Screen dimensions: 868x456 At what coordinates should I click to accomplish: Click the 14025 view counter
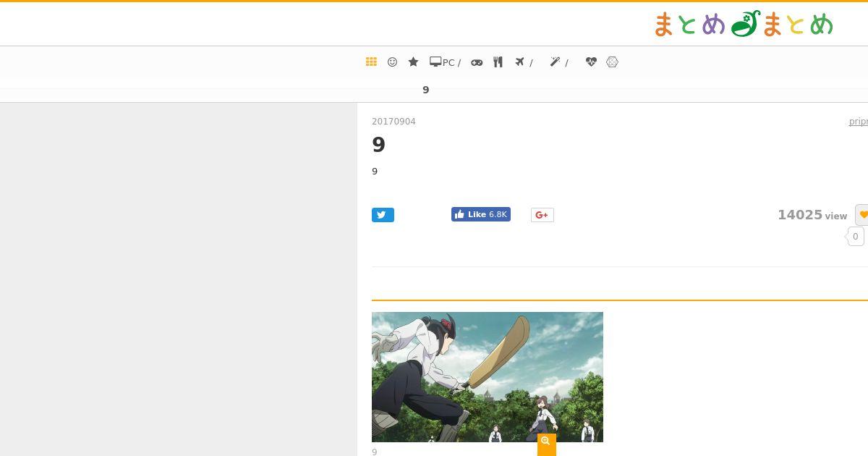pos(812,215)
